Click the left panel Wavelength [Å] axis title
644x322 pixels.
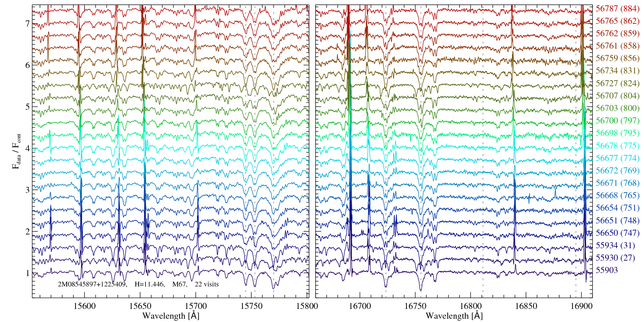[x=171, y=316]
